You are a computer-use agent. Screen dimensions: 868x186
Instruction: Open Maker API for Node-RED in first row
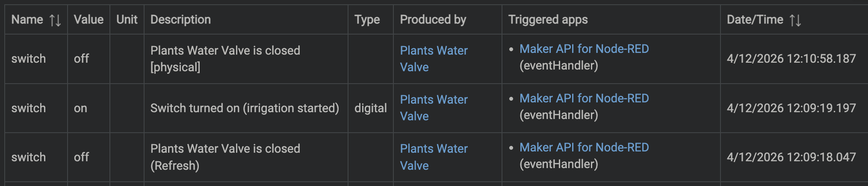pyautogui.click(x=584, y=49)
